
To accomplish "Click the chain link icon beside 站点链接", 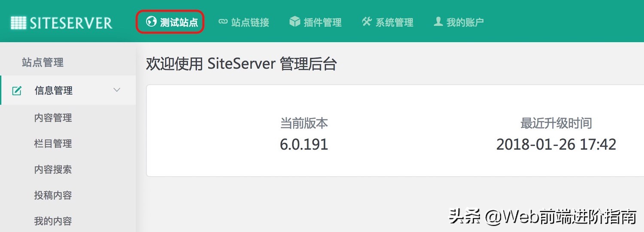I will [223, 21].
